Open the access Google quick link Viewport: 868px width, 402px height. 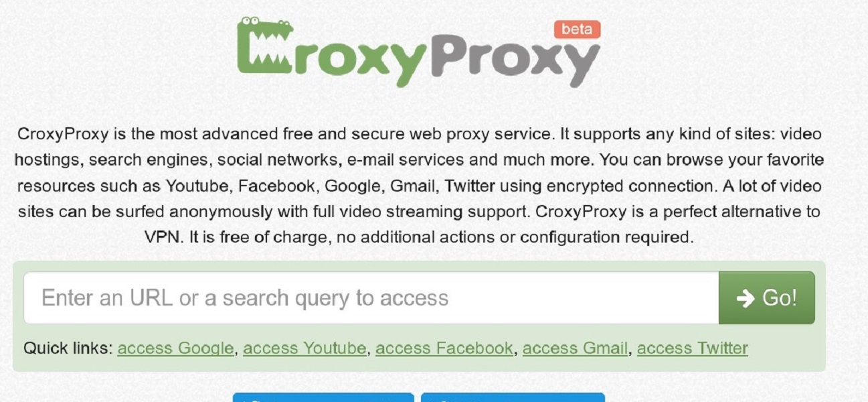(x=176, y=348)
